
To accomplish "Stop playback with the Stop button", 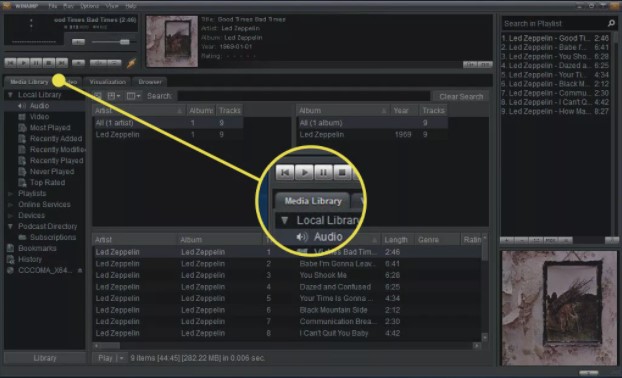I will pyautogui.click(x=49, y=63).
